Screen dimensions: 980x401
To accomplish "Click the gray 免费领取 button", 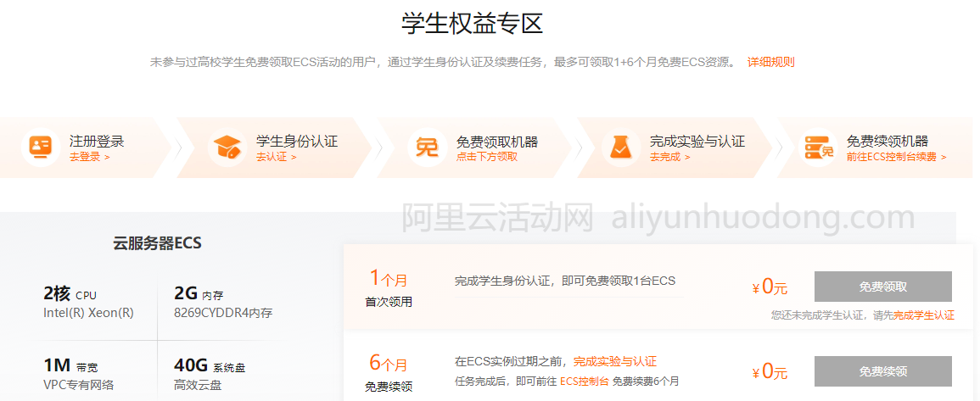I will 882,287.
